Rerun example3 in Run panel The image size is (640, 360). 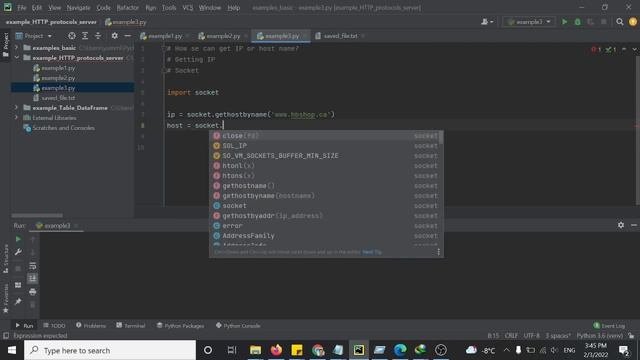tap(18, 239)
